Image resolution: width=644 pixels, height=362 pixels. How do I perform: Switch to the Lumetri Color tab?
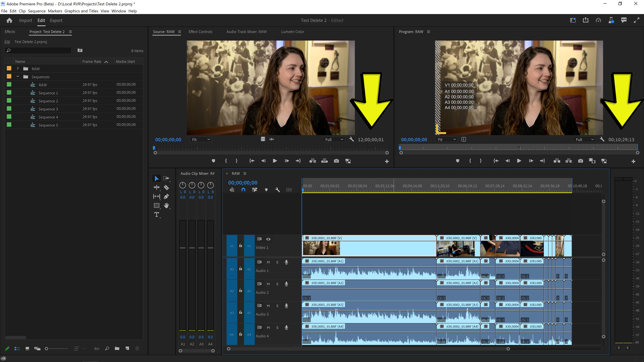292,32
